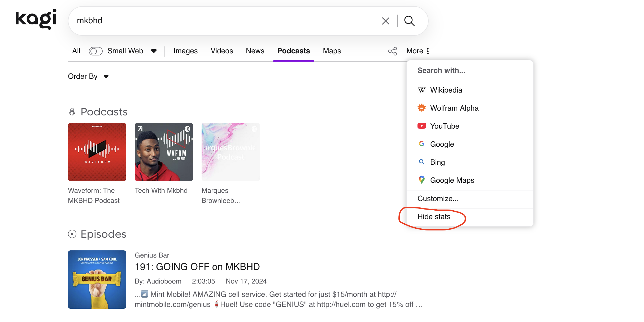
Task: Switch to the Videos tab
Action: click(x=222, y=51)
